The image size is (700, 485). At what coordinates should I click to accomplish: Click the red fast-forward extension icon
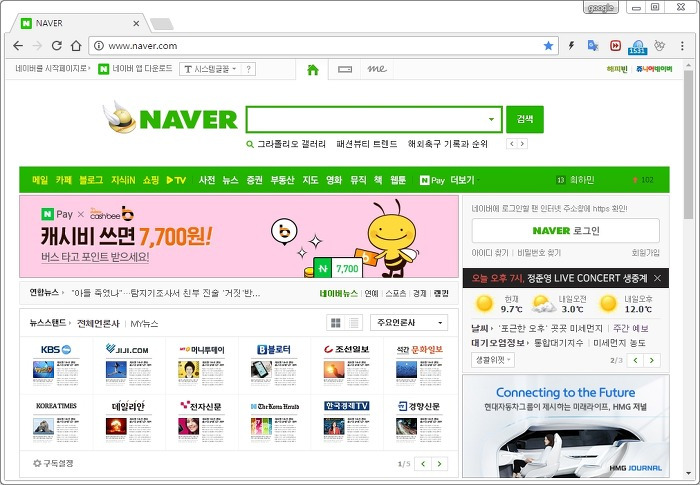(615, 46)
